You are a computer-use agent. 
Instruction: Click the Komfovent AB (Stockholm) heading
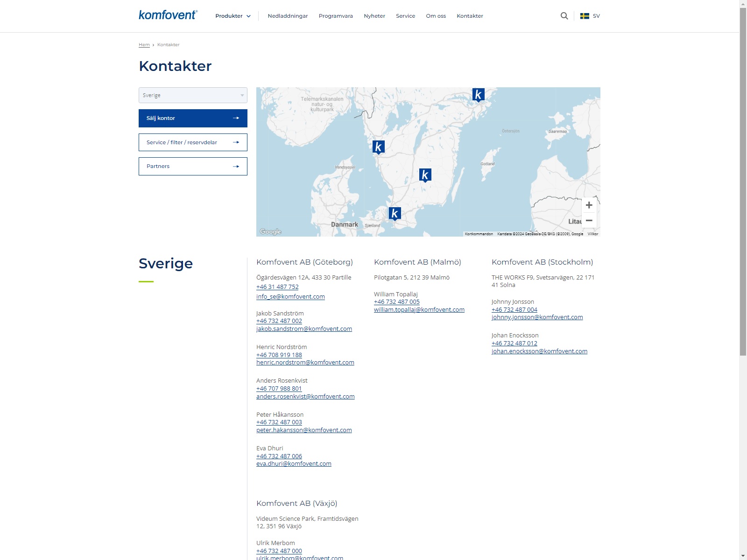coord(543,262)
